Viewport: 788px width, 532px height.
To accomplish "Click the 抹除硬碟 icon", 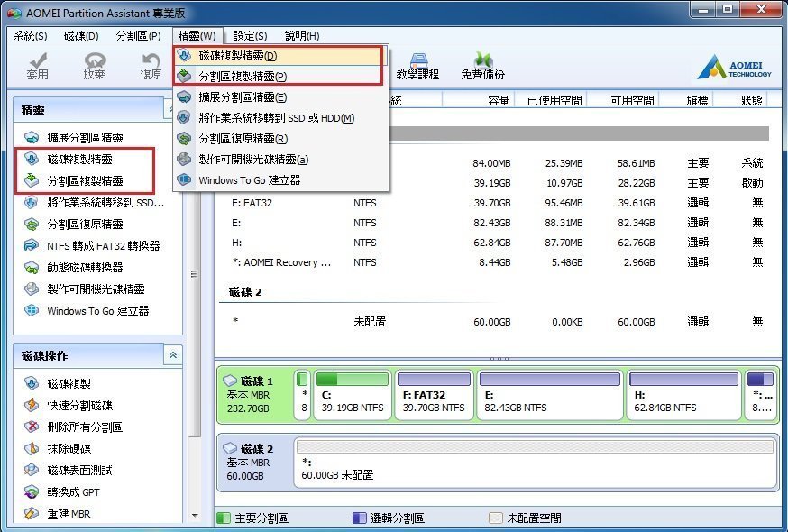I will click(32, 448).
